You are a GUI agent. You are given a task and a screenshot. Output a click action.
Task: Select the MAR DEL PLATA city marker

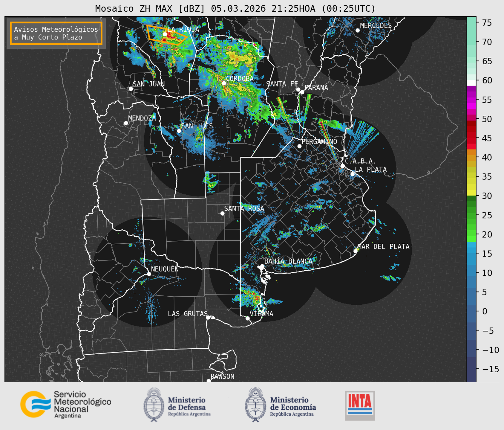355,251
